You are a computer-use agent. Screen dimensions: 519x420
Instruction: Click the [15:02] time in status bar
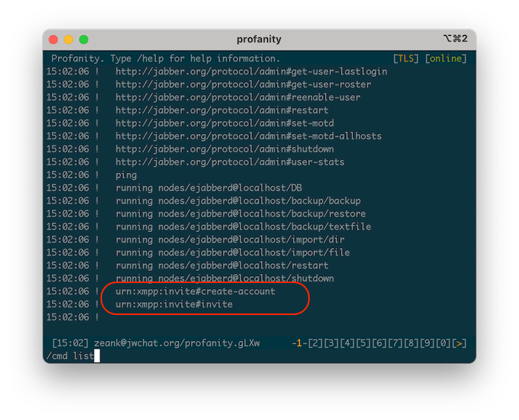(x=70, y=343)
